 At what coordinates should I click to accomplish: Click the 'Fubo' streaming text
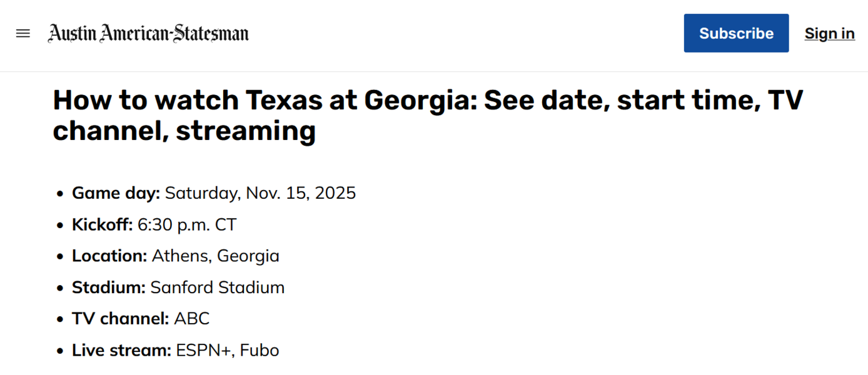coord(260,350)
